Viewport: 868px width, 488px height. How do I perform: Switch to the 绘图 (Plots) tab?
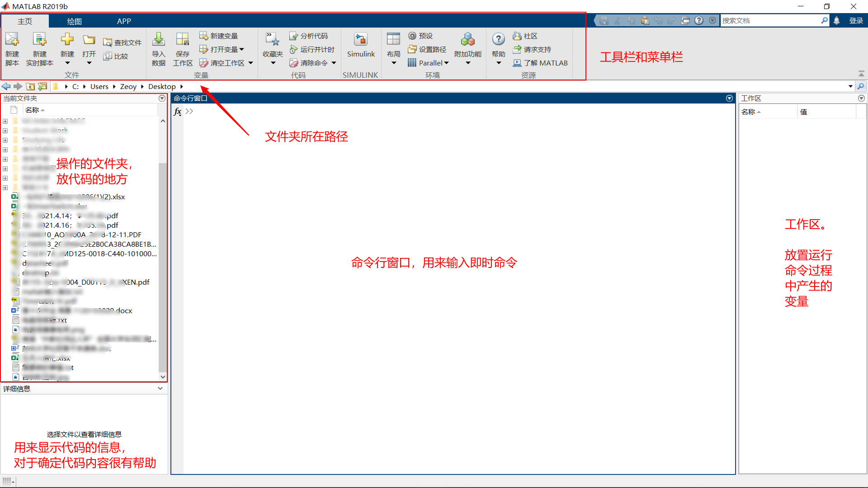click(x=74, y=21)
